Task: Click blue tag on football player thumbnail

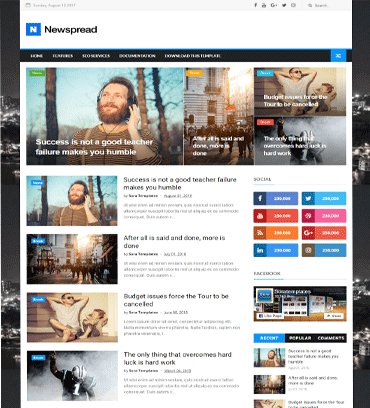Action: click(38, 358)
